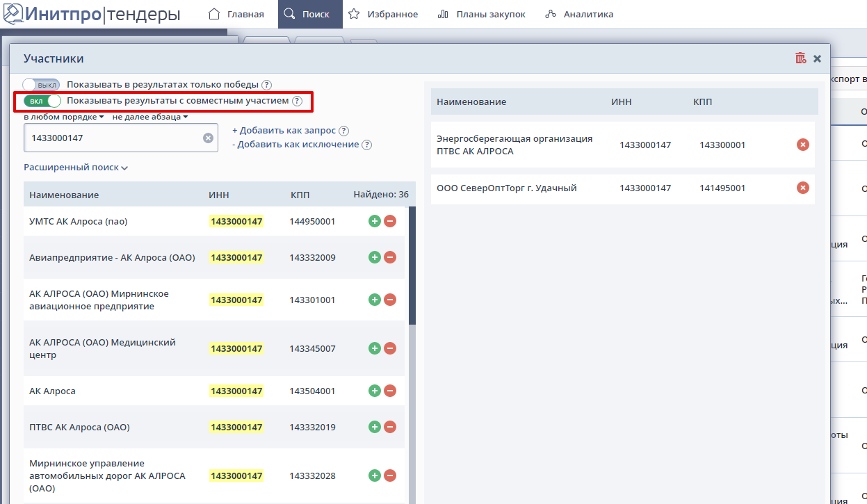
Task: Clear the 1433000147 search field
Action: click(208, 138)
